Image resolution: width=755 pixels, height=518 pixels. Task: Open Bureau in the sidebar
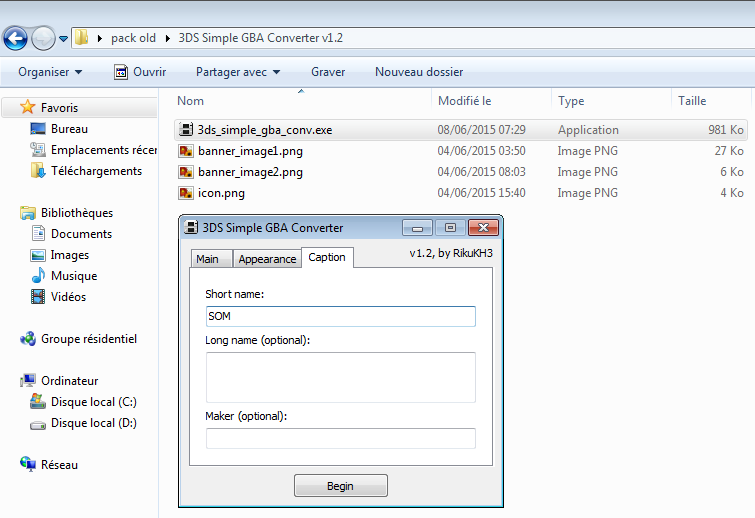(59, 129)
